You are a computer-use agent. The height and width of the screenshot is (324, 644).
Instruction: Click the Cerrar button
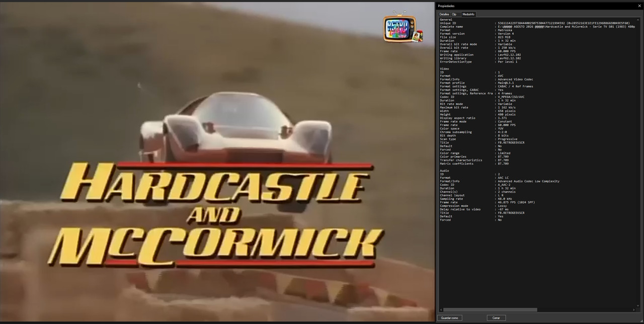[496, 318]
